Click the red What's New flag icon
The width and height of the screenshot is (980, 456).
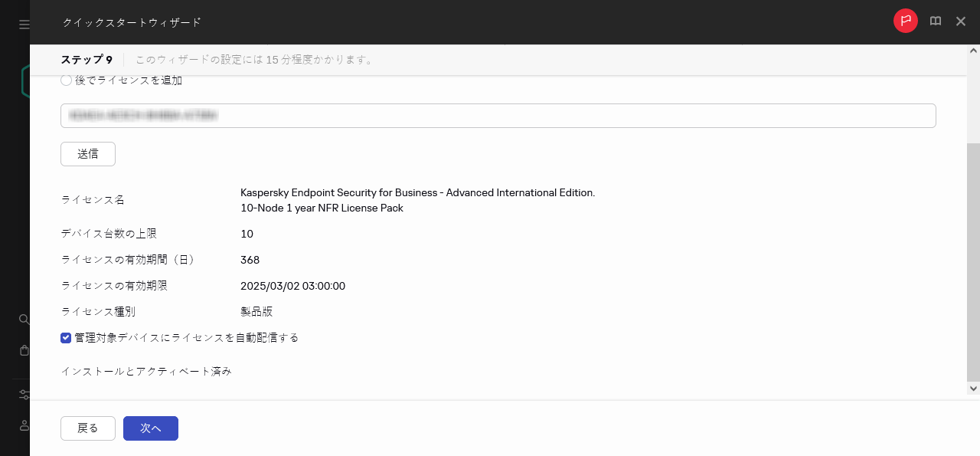click(x=905, y=21)
